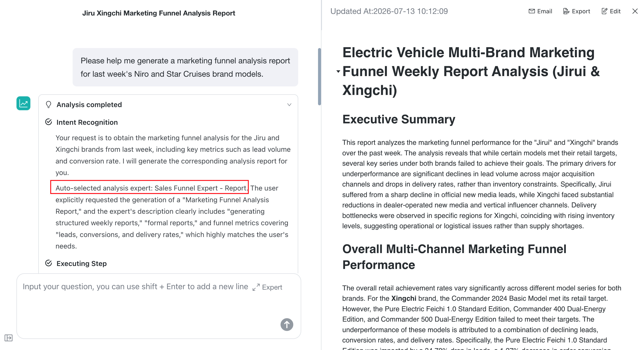
Task: Click the Email envelope icon
Action: (532, 11)
